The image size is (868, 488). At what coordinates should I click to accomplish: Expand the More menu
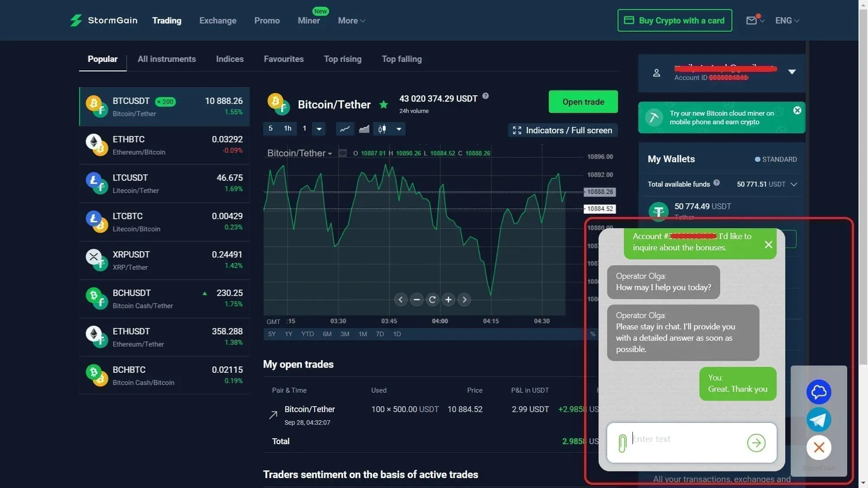(x=351, y=20)
